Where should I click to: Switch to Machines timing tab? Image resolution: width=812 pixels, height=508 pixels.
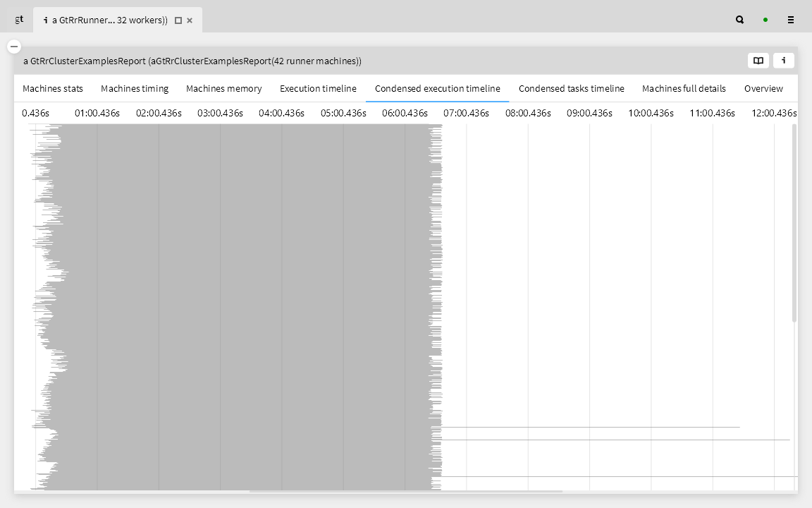coord(135,89)
